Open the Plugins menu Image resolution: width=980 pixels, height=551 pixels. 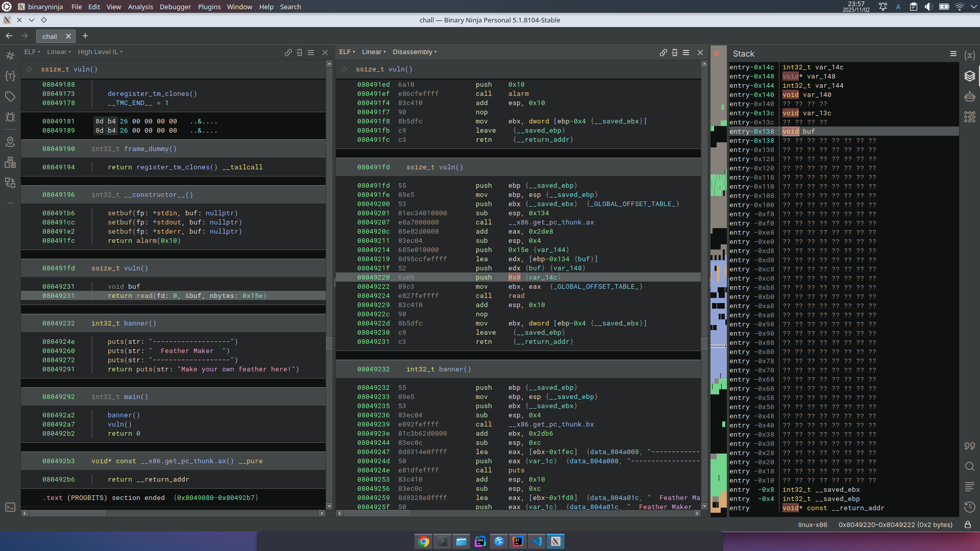pos(209,7)
